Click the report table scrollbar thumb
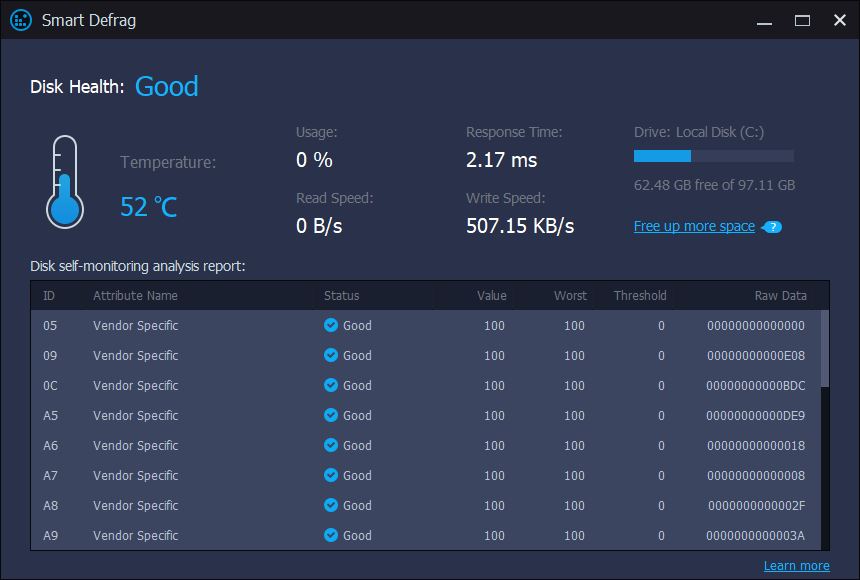The image size is (860, 580). (825, 348)
